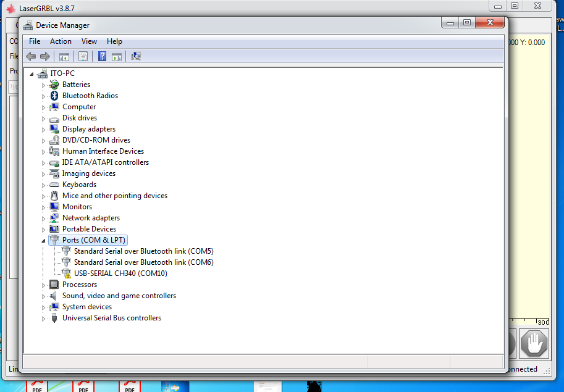
Task: Collapse the ITO-PC root node
Action: [x=32, y=74]
